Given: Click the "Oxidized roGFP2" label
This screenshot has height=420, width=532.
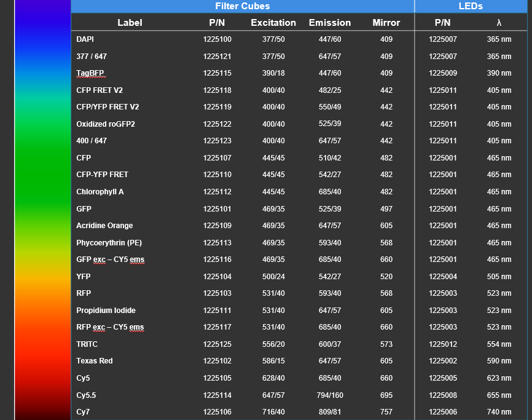Looking at the screenshot, I should [x=106, y=124].
